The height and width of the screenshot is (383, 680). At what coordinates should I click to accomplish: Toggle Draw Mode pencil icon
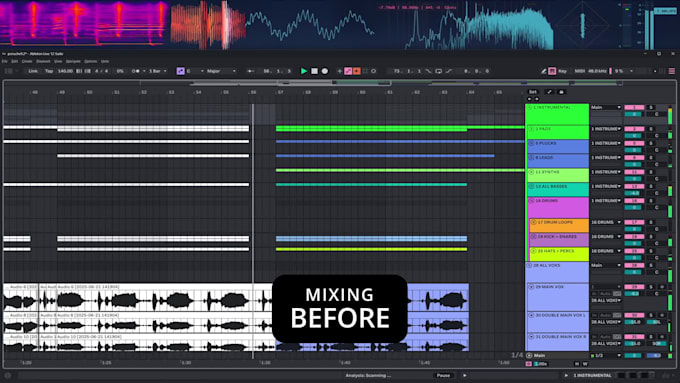coord(543,71)
